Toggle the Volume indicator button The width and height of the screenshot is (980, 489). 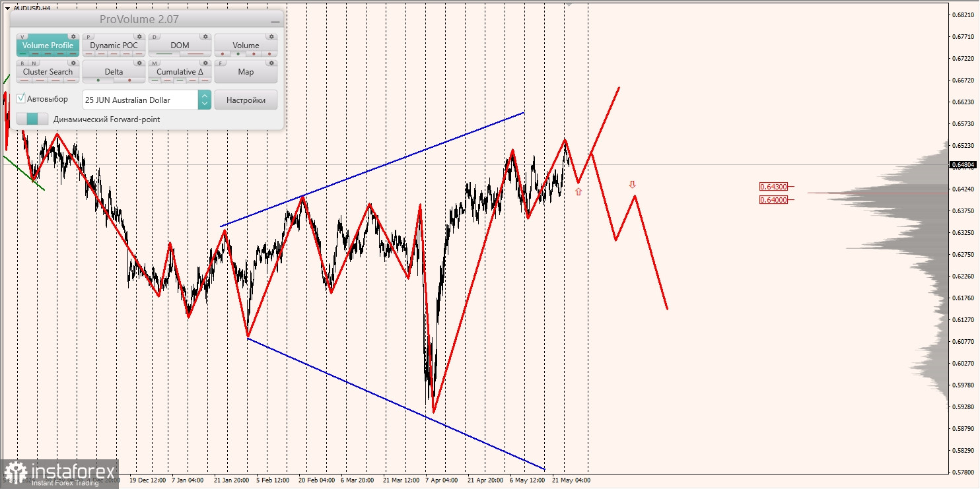(x=246, y=45)
